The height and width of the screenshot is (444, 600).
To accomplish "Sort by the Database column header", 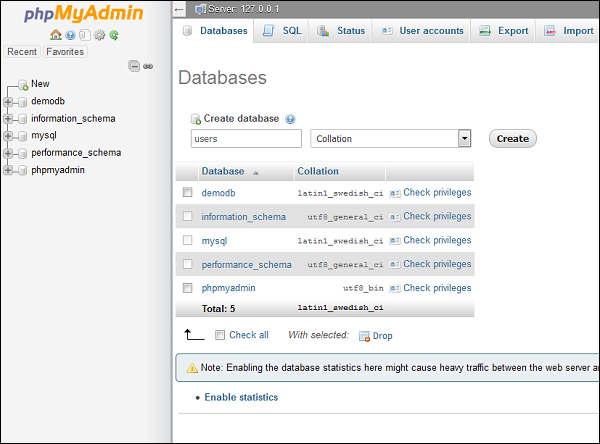I will click(x=222, y=171).
